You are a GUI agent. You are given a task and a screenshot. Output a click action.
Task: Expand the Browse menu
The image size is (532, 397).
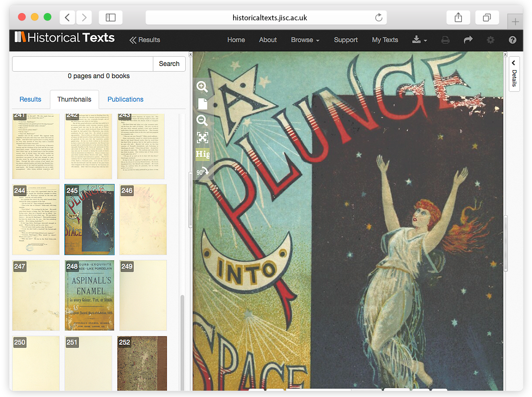pos(305,40)
